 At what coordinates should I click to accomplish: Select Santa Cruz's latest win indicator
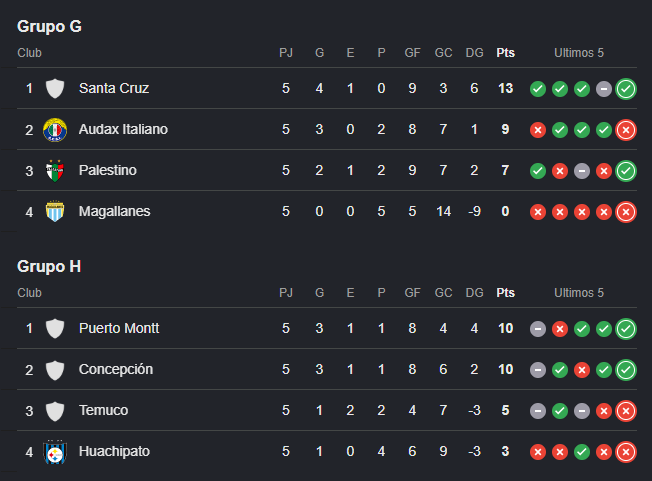(626, 89)
